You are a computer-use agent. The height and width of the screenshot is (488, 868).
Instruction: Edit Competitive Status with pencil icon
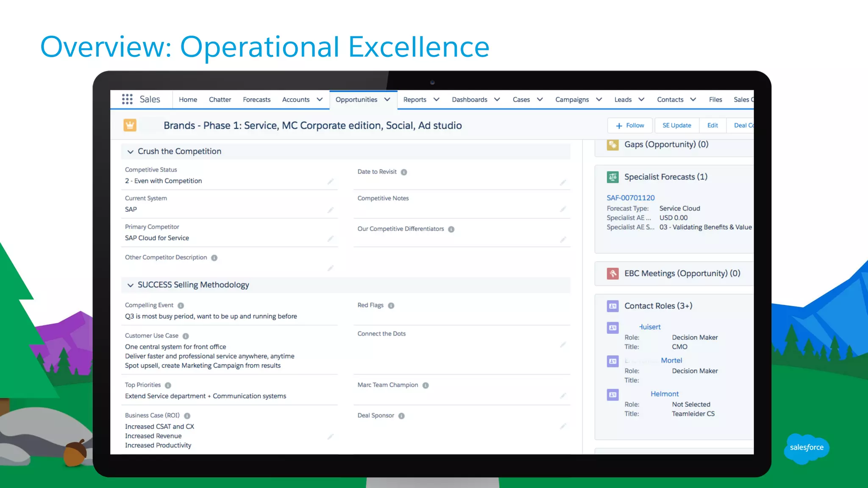(331, 181)
